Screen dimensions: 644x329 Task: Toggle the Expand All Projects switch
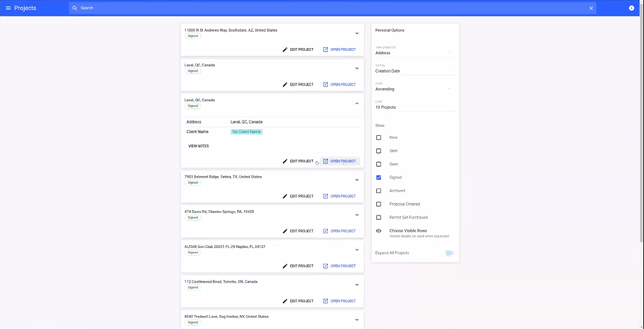449,253
